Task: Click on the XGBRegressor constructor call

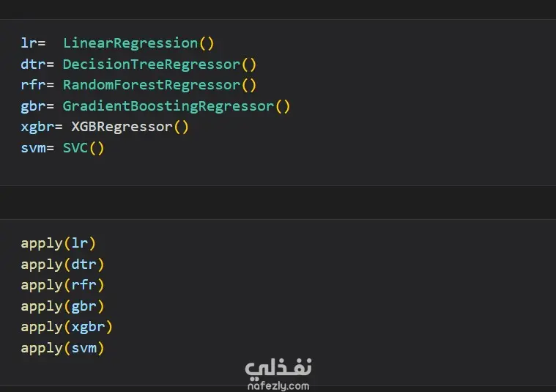Action: [x=122, y=127]
